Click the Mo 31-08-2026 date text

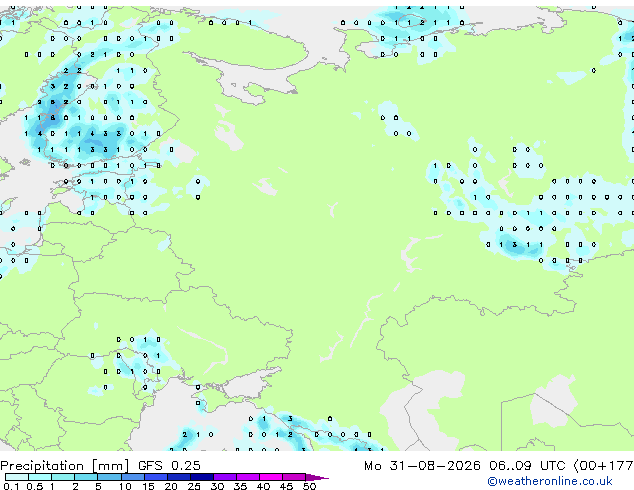coord(422,466)
